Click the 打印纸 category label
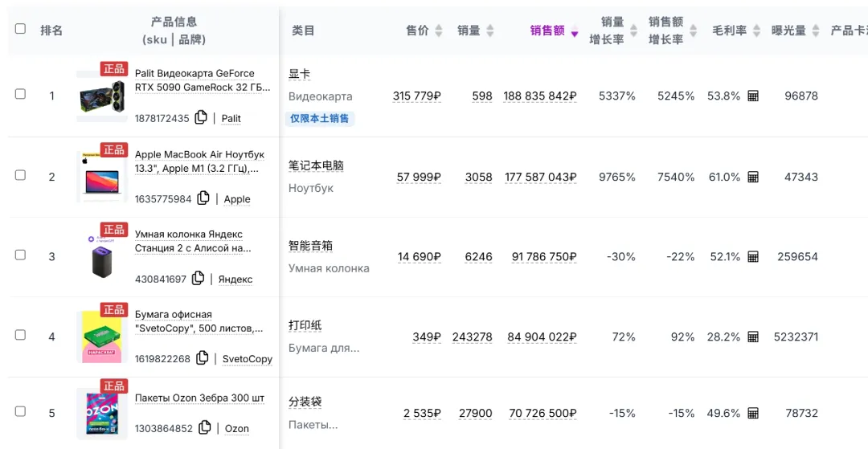 [x=305, y=325]
